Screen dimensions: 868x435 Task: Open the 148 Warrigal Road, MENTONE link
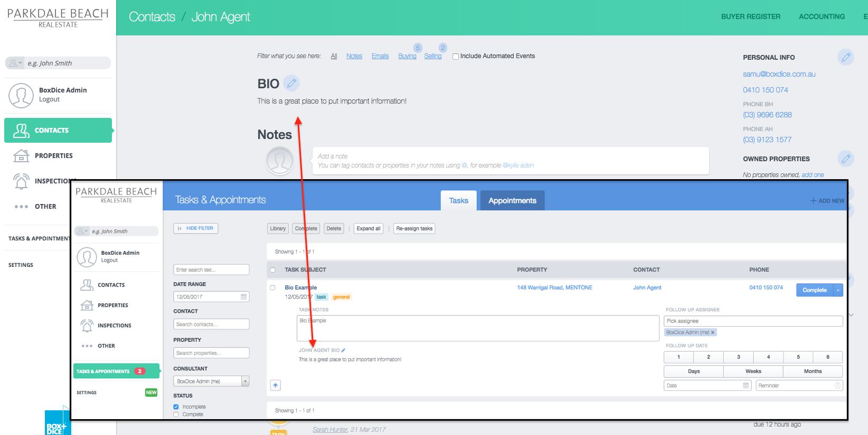(555, 288)
